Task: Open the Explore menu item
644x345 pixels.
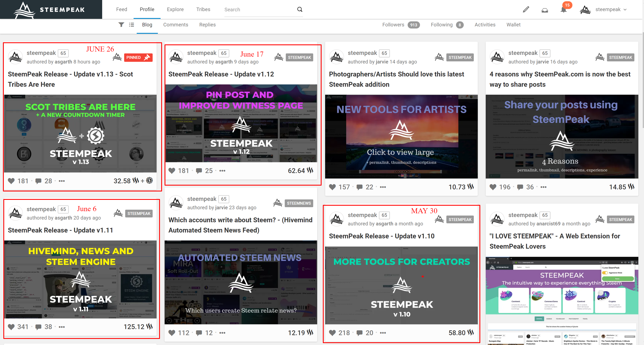Action: 175,9
